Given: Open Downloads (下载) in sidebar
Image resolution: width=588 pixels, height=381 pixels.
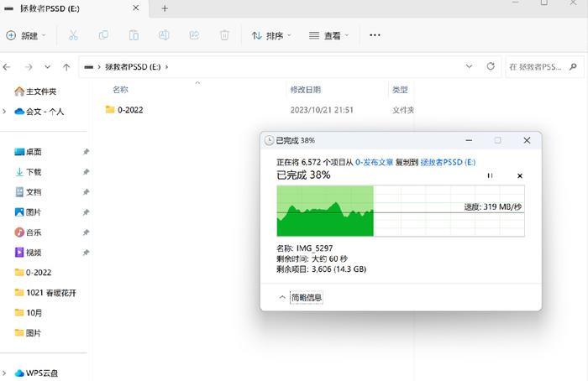Looking at the screenshot, I should coord(28,172).
